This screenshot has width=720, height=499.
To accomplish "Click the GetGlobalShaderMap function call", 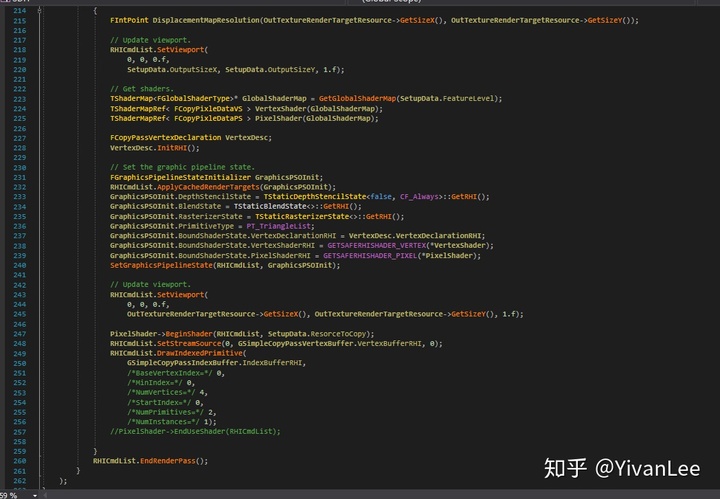I will 357,98.
